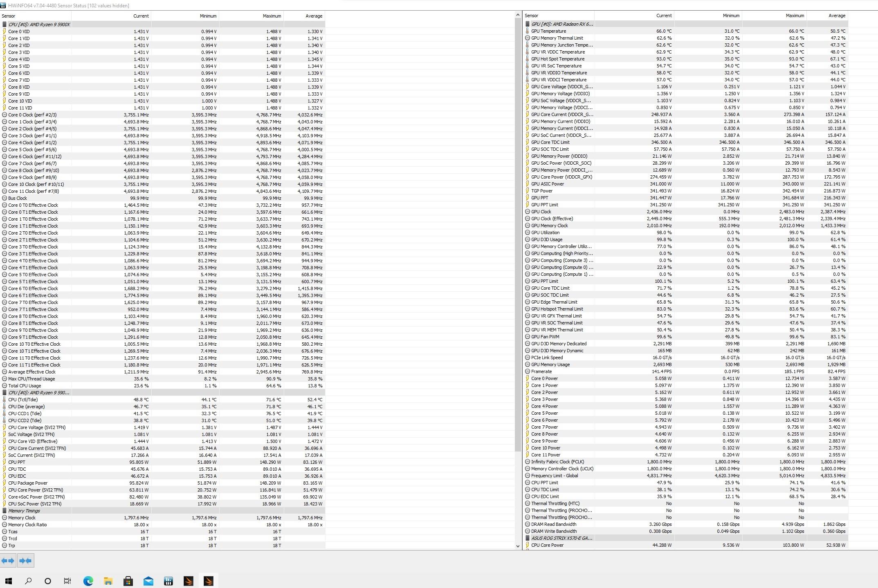Select CPU CCD1 (Tdie) row

point(162,414)
